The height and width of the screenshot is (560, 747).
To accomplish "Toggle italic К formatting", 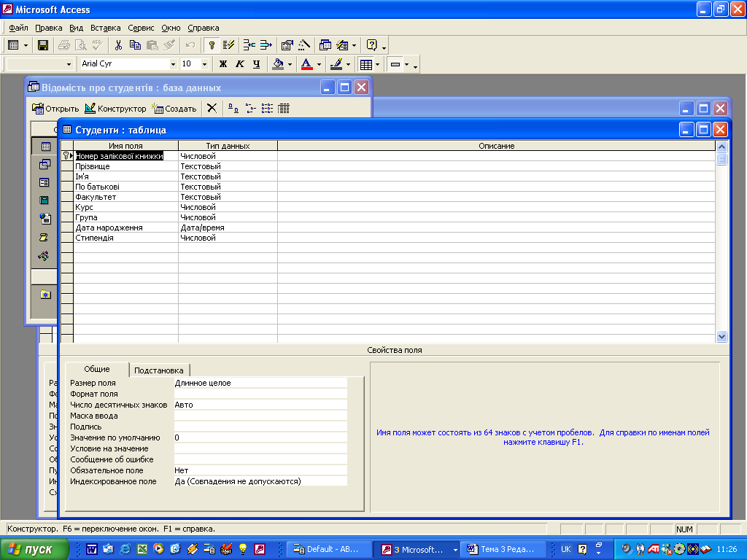I will click(x=239, y=64).
